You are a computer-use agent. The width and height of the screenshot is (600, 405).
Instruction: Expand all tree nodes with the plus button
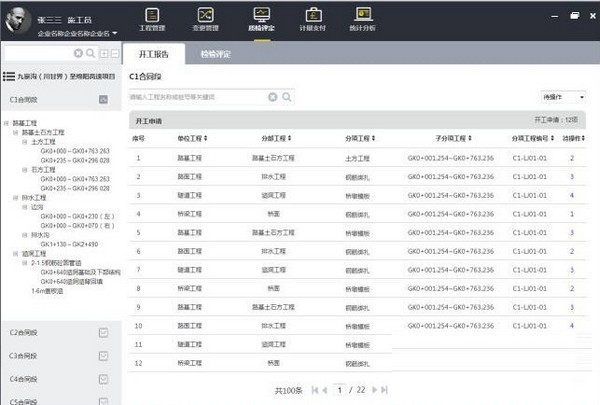click(x=105, y=52)
